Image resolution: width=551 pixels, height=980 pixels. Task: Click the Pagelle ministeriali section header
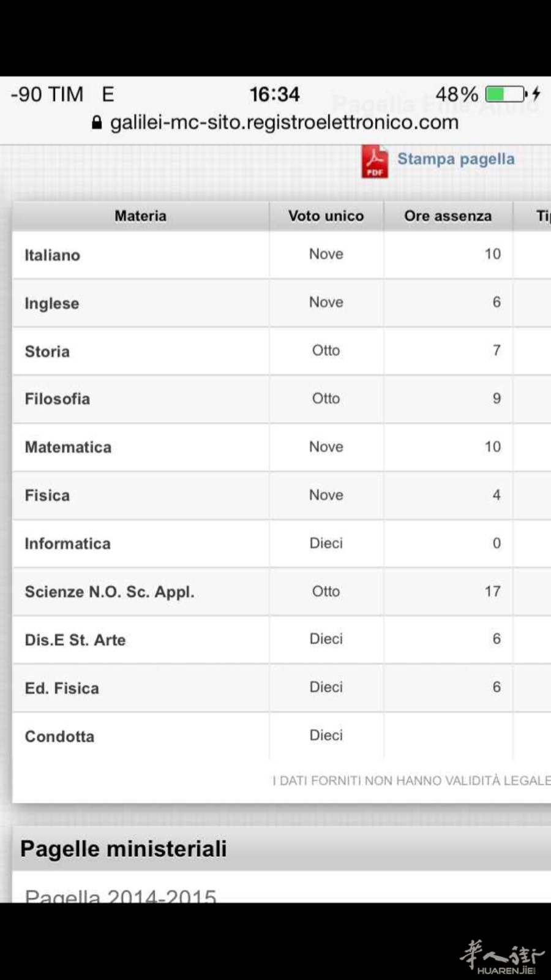click(x=124, y=849)
